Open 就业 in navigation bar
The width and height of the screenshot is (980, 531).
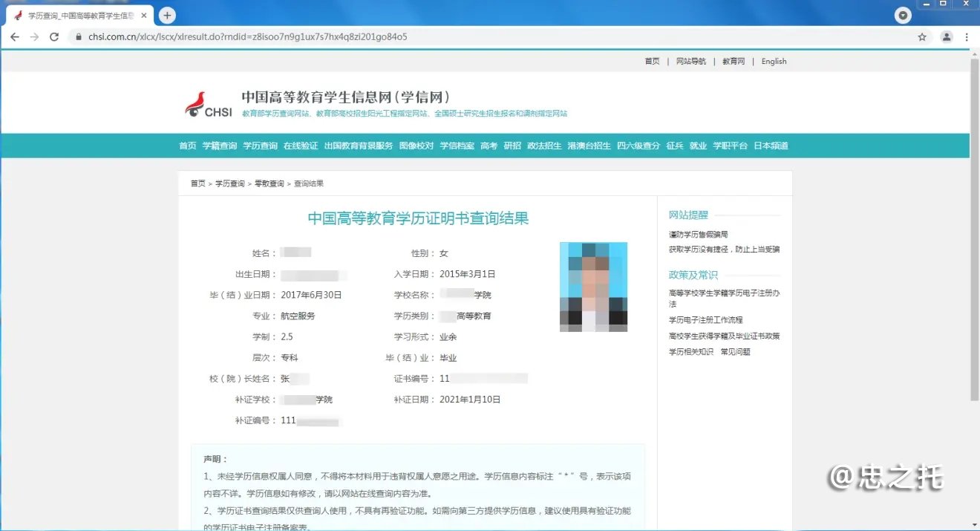tap(698, 146)
